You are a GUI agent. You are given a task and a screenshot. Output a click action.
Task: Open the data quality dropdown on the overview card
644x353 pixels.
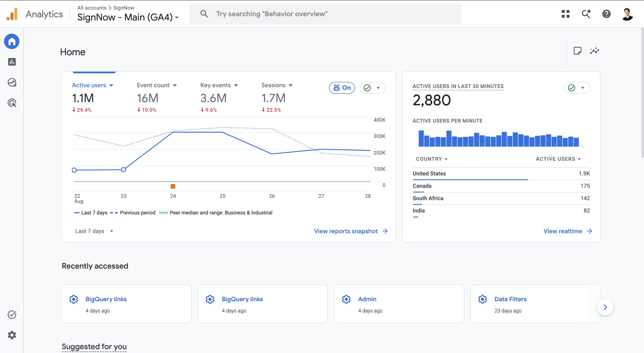pyautogui.click(x=372, y=88)
